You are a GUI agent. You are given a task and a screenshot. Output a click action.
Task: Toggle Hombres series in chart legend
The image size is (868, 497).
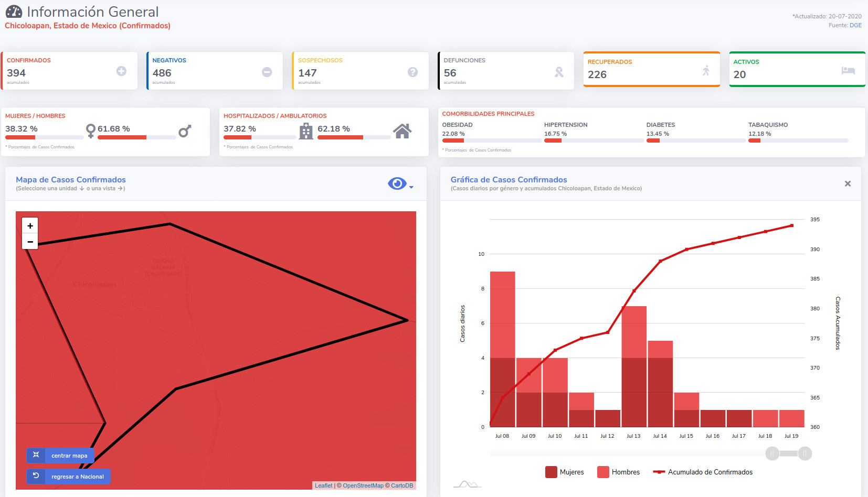619,472
